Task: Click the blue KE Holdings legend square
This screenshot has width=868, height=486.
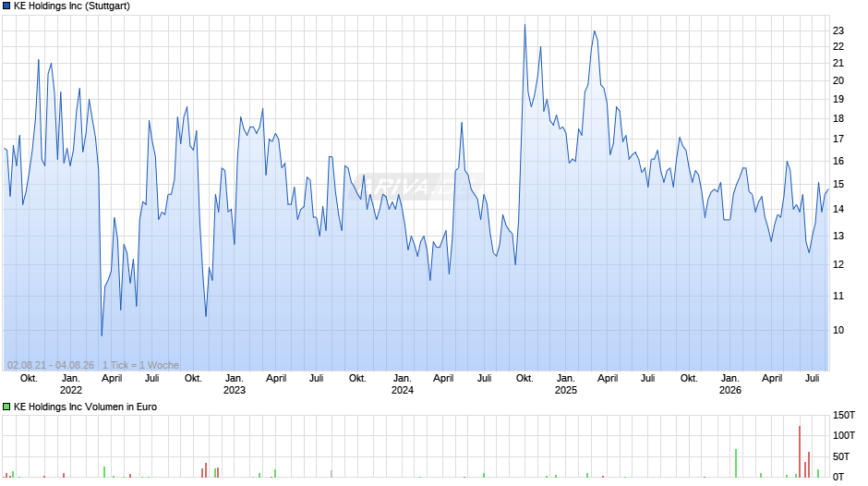Action: (x=6, y=6)
